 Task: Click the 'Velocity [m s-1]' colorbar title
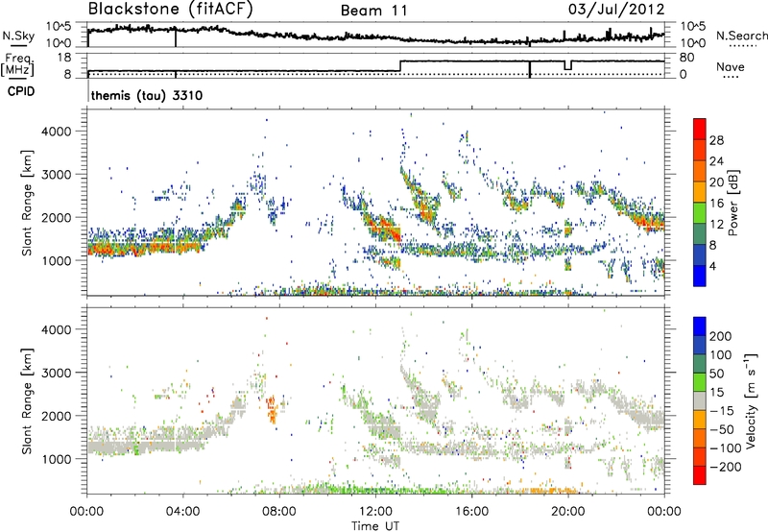point(751,400)
